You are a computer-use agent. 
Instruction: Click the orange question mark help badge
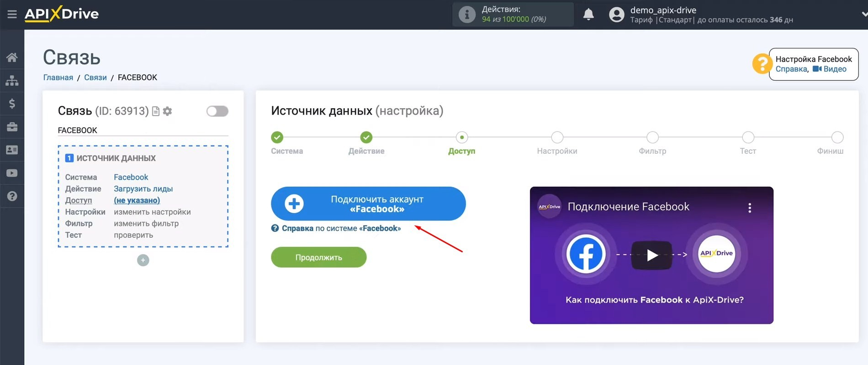[762, 64]
